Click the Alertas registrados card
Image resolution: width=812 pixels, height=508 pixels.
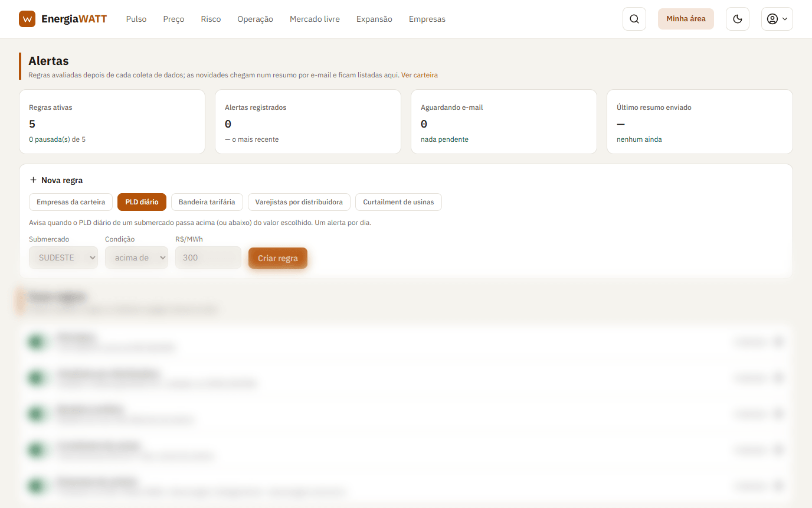click(308, 122)
